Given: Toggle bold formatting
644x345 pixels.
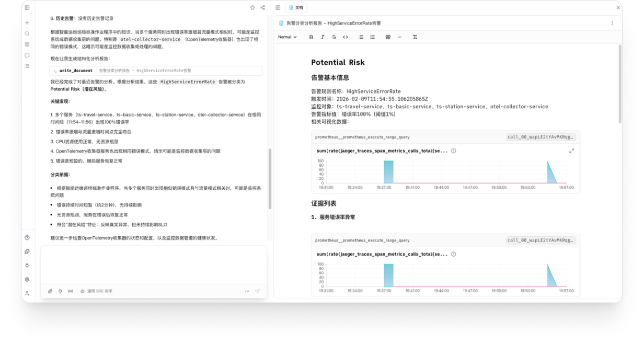Looking at the screenshot, I should pyautogui.click(x=311, y=37).
